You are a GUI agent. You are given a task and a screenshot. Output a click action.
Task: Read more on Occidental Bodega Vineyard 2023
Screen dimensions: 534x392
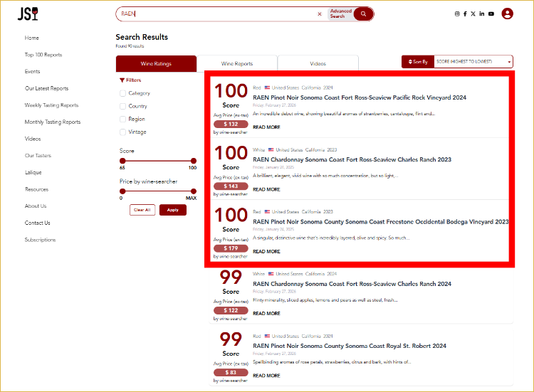coord(266,251)
